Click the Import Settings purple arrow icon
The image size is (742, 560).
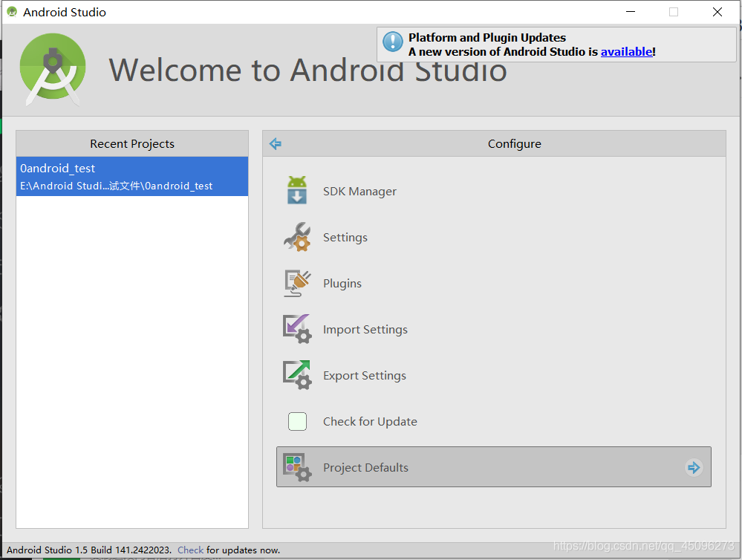[x=297, y=329]
